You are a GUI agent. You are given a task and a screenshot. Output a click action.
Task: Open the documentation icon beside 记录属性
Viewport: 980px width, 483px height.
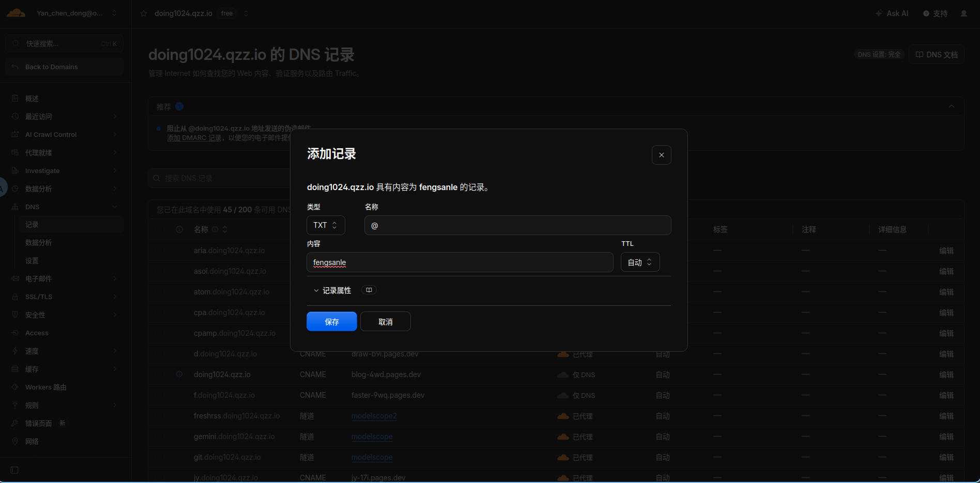(369, 290)
